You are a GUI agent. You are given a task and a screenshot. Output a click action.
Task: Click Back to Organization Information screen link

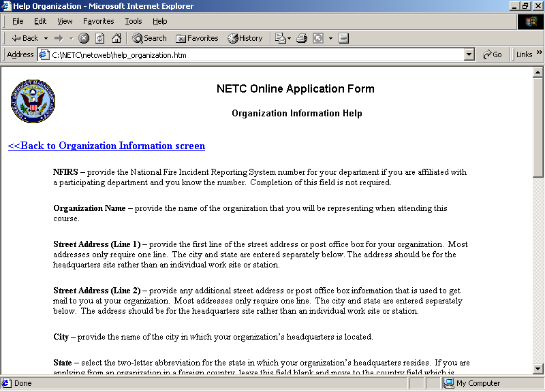[x=106, y=146]
